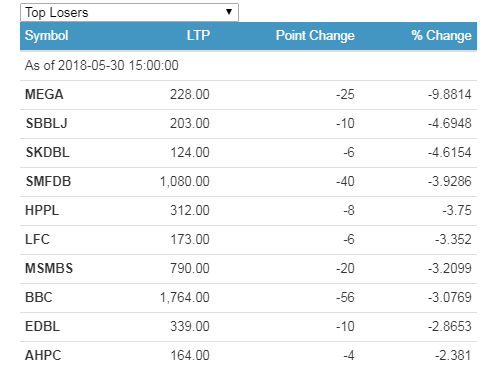Open the BBC stock symbol
495x370 pixels.
pos(39,297)
